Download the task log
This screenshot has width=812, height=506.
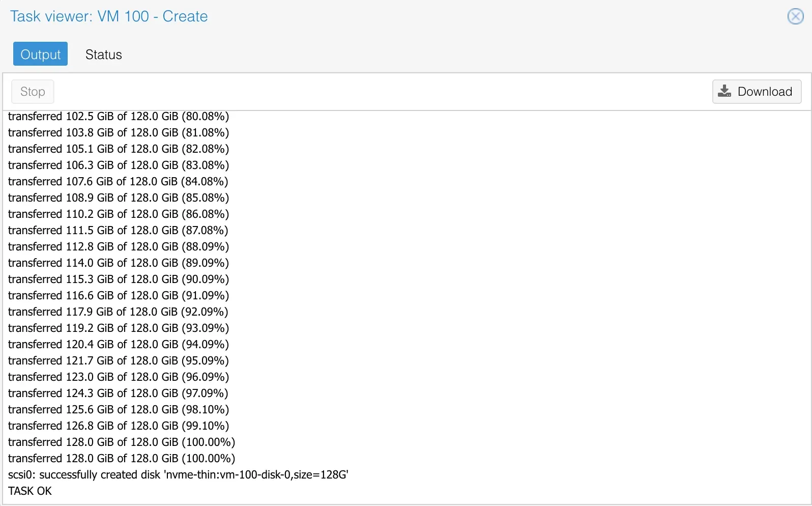tap(757, 92)
